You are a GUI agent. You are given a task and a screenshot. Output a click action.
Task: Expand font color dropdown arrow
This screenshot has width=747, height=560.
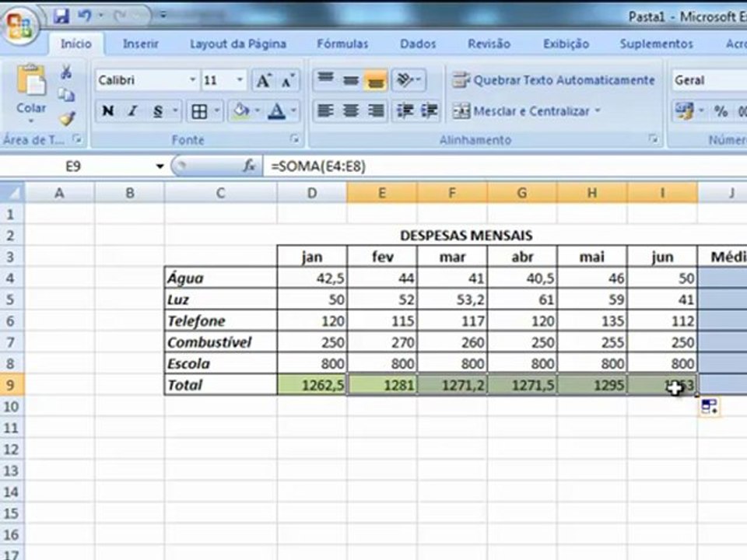tap(293, 111)
